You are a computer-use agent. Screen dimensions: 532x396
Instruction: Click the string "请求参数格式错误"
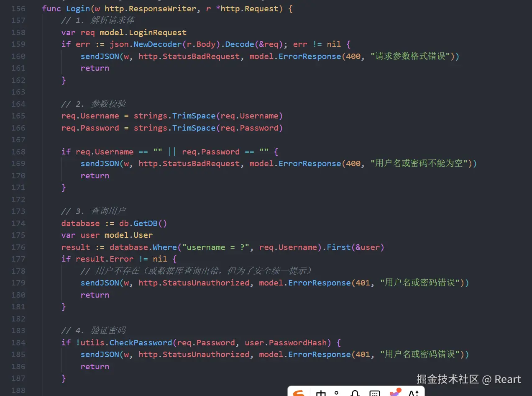click(x=410, y=56)
